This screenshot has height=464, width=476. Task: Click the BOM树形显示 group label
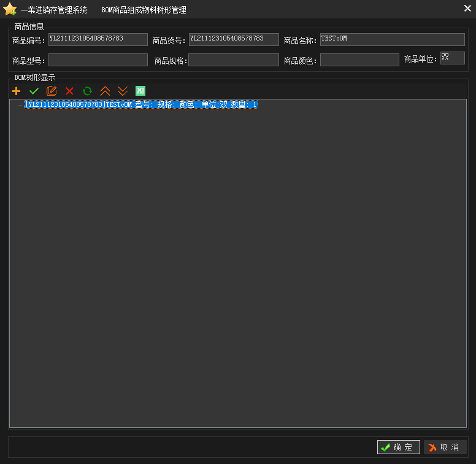[35, 78]
